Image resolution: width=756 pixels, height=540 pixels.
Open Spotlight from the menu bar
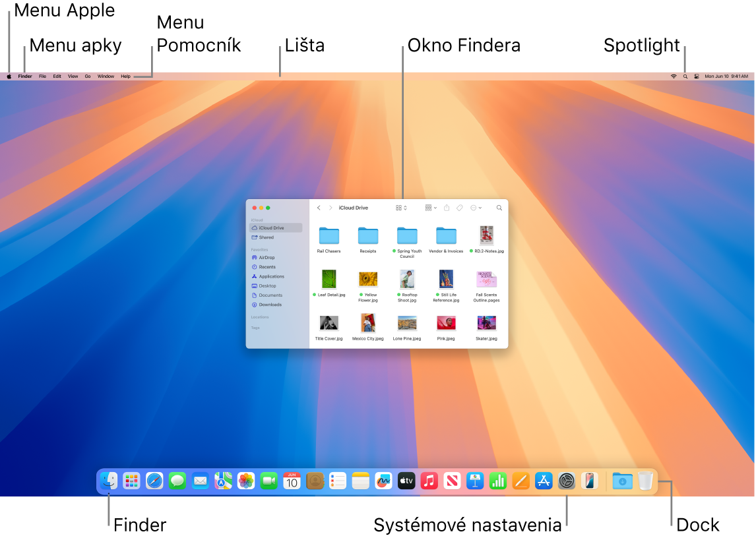click(x=685, y=76)
